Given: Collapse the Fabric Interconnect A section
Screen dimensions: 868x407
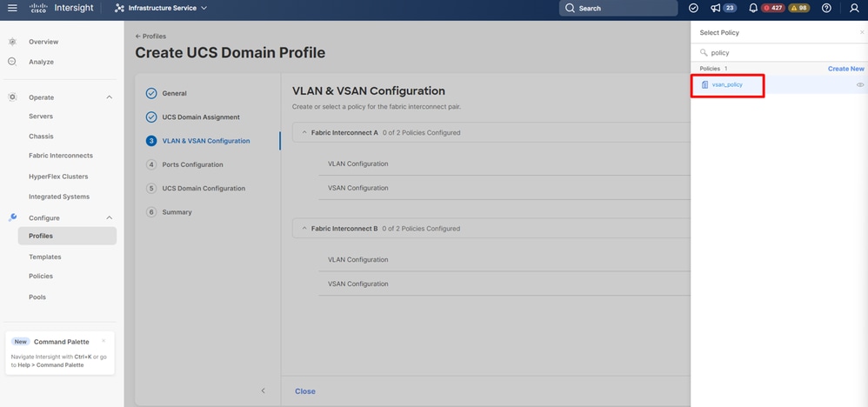Looking at the screenshot, I should 304,132.
